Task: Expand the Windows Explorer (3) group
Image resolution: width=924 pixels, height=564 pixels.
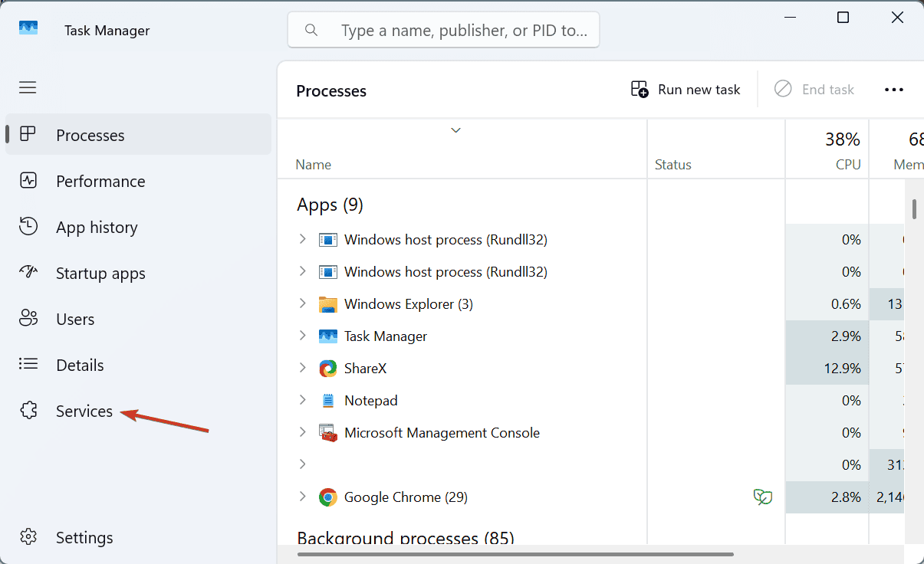Action: click(302, 304)
